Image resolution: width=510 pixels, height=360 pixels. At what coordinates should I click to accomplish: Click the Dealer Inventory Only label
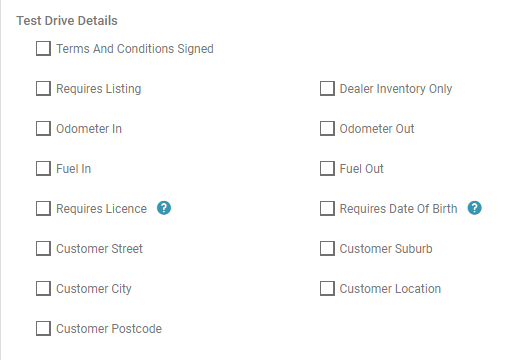(x=396, y=89)
